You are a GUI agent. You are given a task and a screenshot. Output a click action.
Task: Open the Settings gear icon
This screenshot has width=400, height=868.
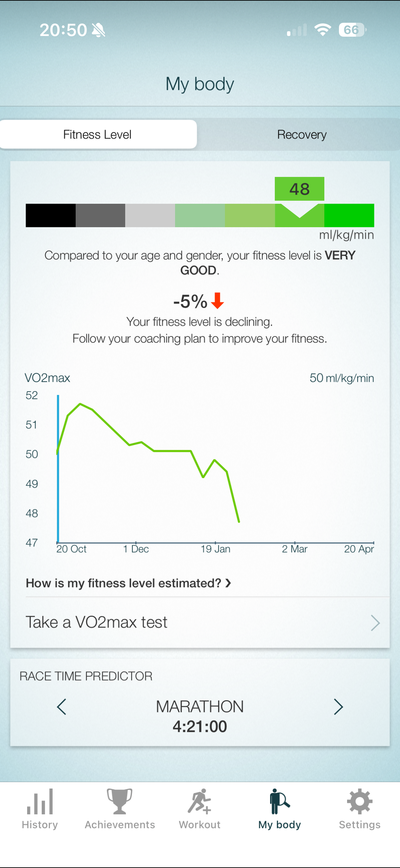click(360, 802)
